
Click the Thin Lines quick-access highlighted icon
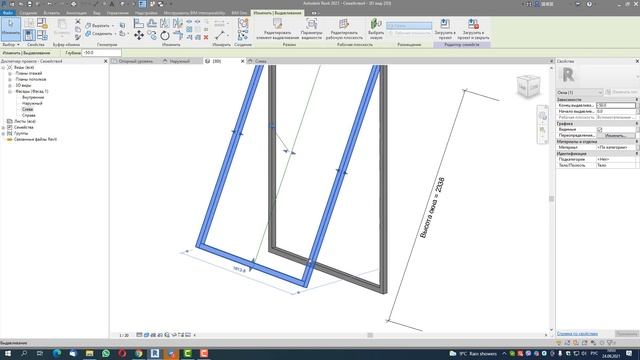pyautogui.click(x=142, y=4)
